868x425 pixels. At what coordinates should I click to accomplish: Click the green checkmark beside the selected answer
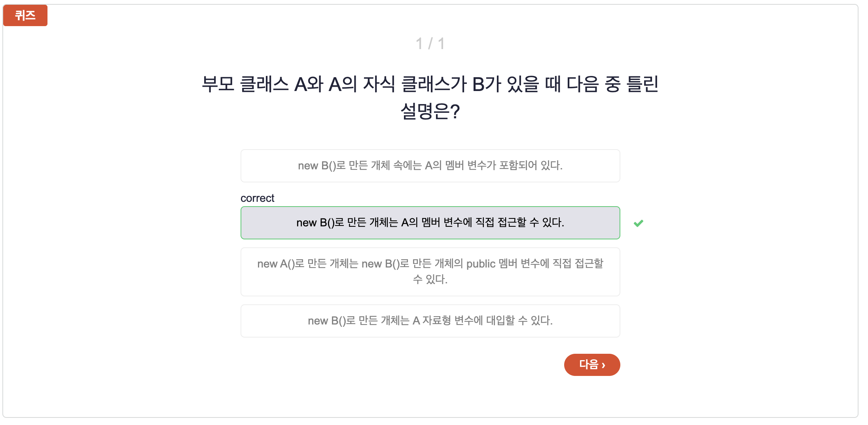click(x=638, y=223)
